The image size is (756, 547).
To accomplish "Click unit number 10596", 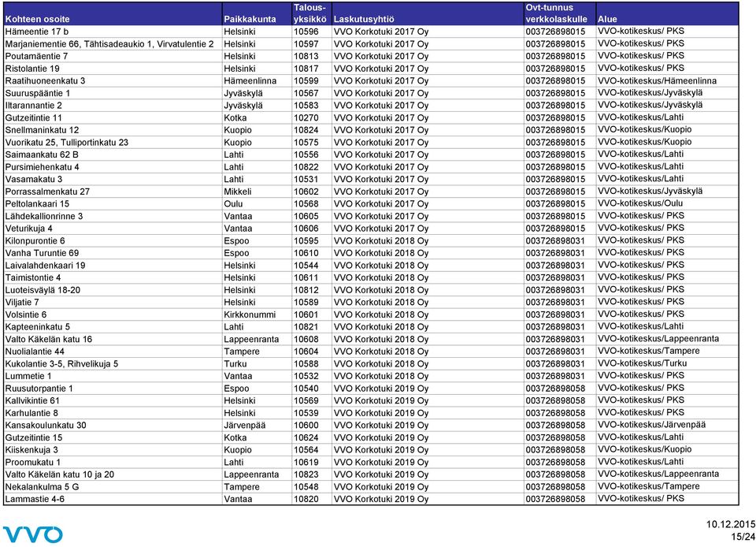I will coord(306,32).
